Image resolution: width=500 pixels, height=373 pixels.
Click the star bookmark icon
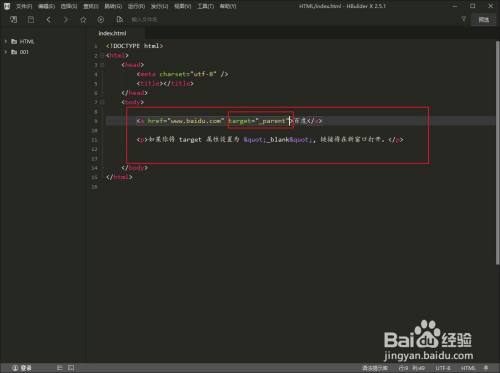coord(83,20)
